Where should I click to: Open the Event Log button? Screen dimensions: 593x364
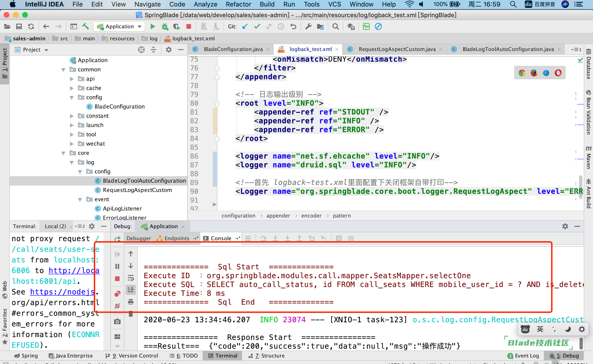[523, 356]
